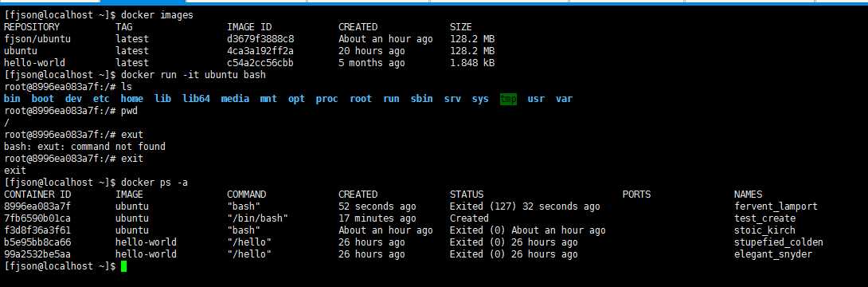
Task: Click container ID 99a2532be5aa
Action: coord(37,254)
